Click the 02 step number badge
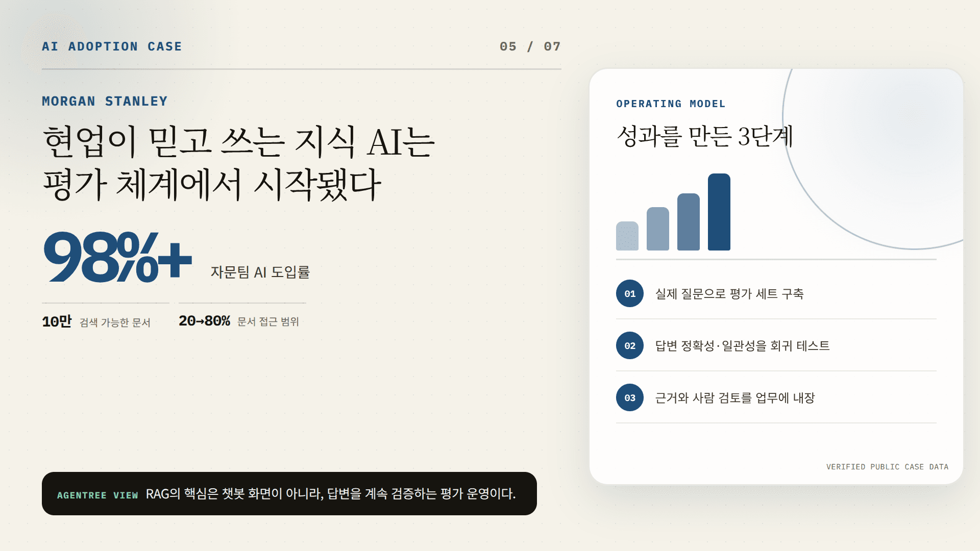980x551 pixels. point(630,345)
